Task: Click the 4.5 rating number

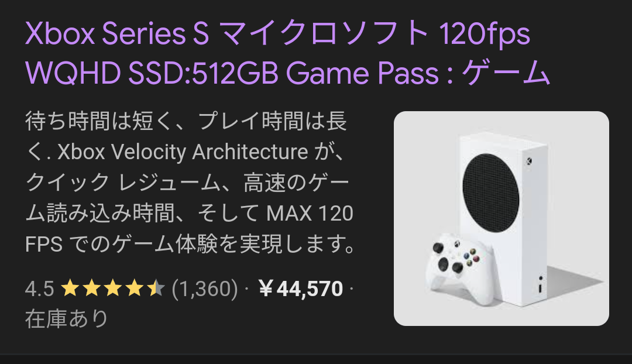Action: click(40, 289)
